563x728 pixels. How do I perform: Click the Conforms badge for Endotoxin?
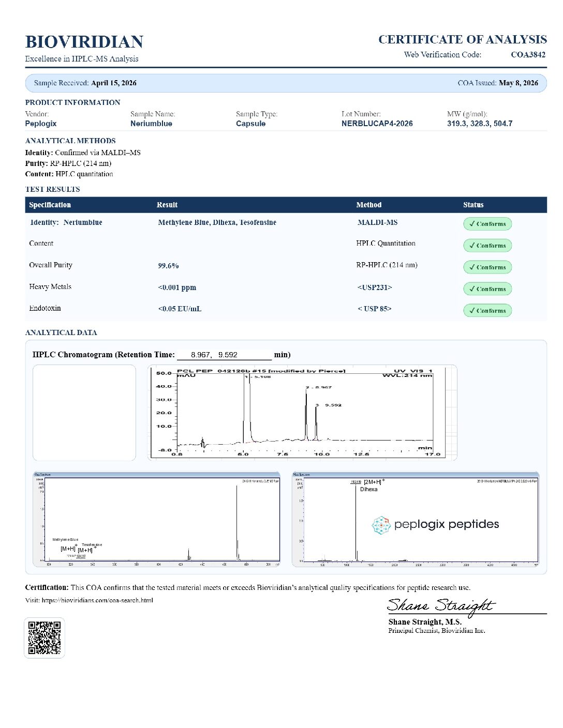(x=487, y=311)
